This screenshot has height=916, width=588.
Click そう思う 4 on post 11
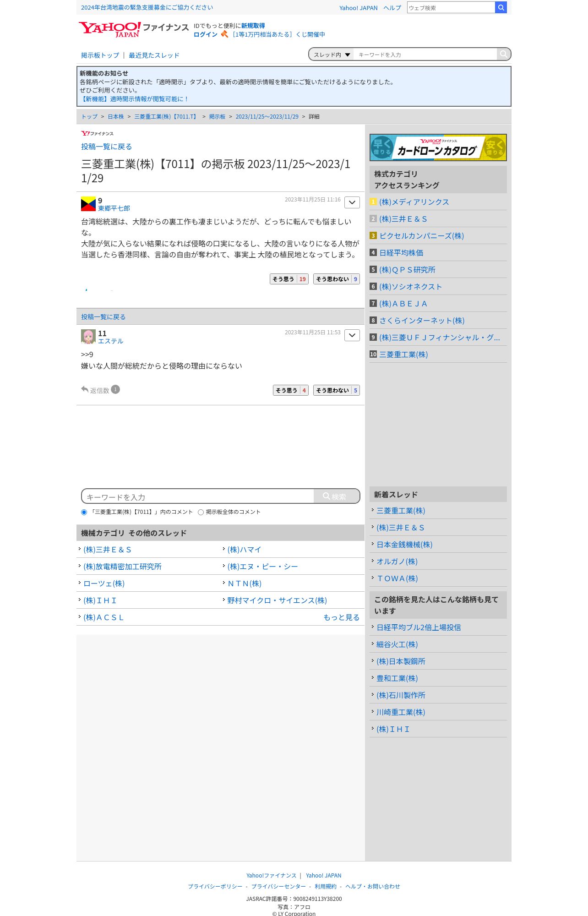[291, 390]
